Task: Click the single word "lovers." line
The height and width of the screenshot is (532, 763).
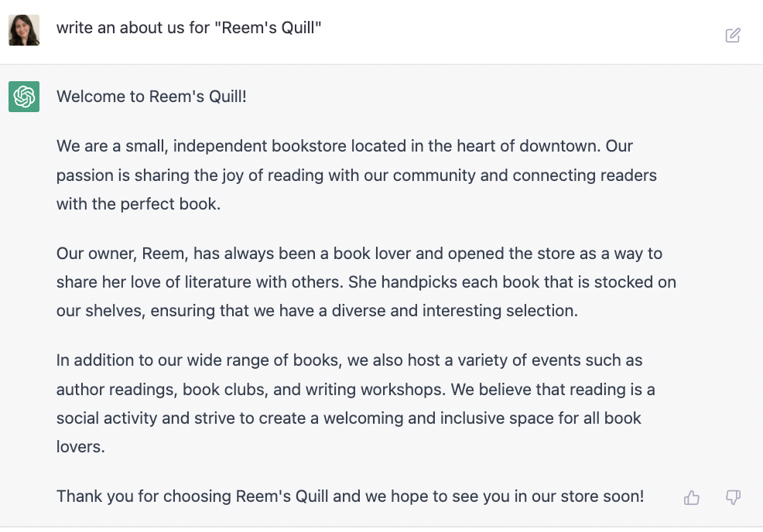Action: click(x=80, y=446)
